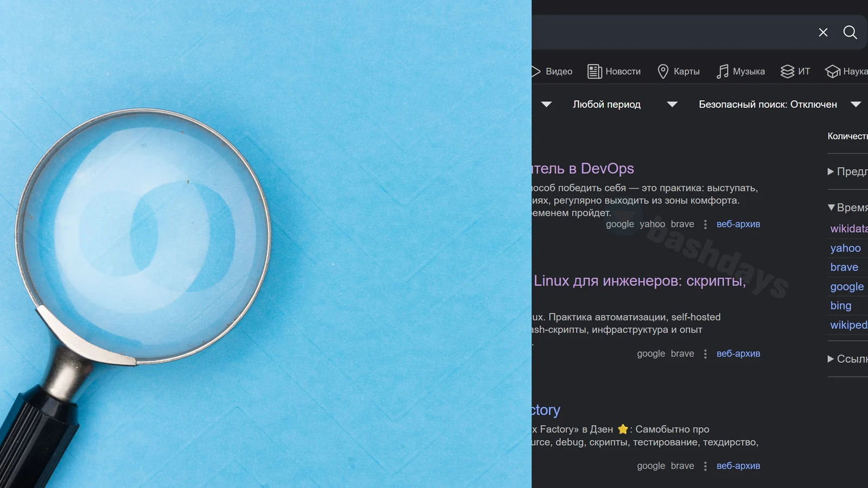
Task: Click snippet text 'Практика автоматизации, self-hosted'
Action: pos(635,317)
